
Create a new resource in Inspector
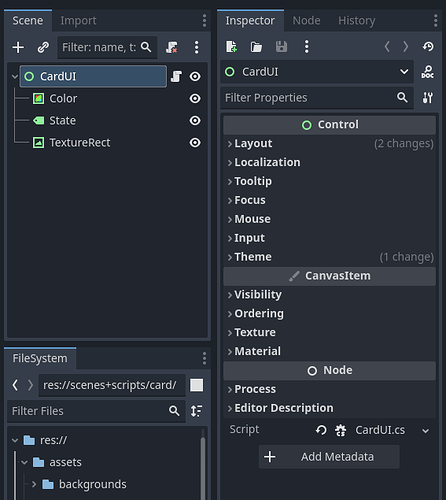[x=231, y=47]
